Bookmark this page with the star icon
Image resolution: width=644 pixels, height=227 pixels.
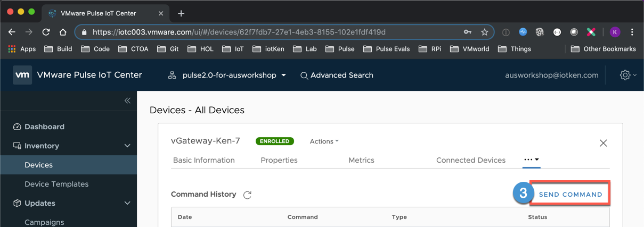(484, 32)
